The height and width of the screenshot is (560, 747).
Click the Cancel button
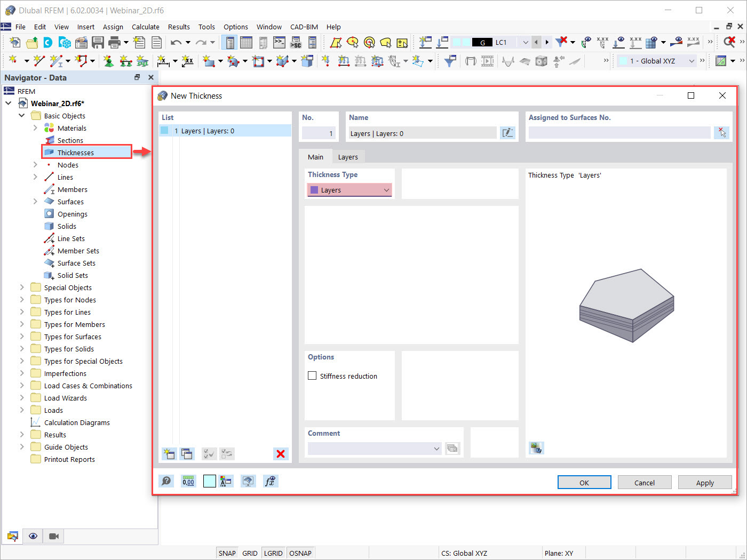coord(645,483)
